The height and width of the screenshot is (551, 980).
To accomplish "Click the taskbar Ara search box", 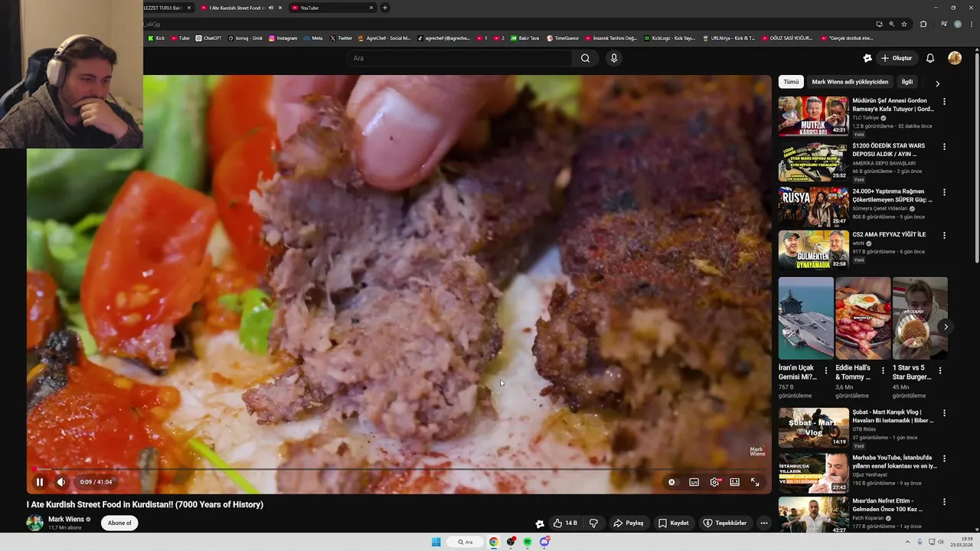I will click(x=465, y=542).
